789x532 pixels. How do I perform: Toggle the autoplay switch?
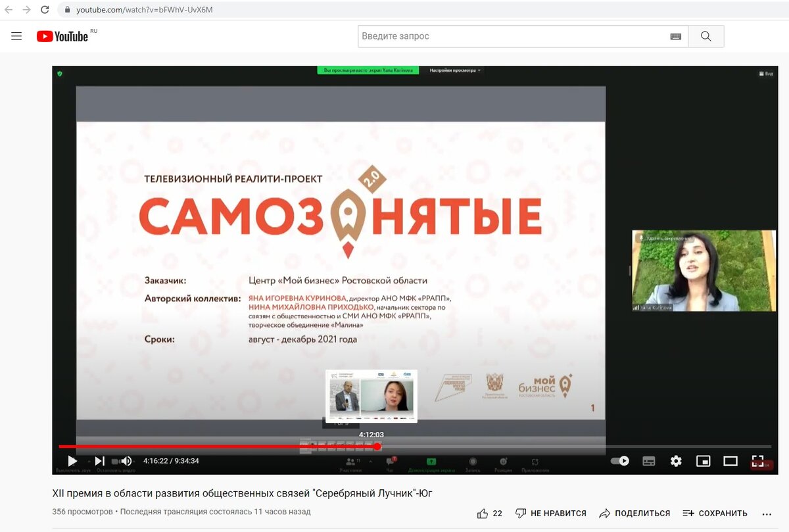pyautogui.click(x=620, y=461)
